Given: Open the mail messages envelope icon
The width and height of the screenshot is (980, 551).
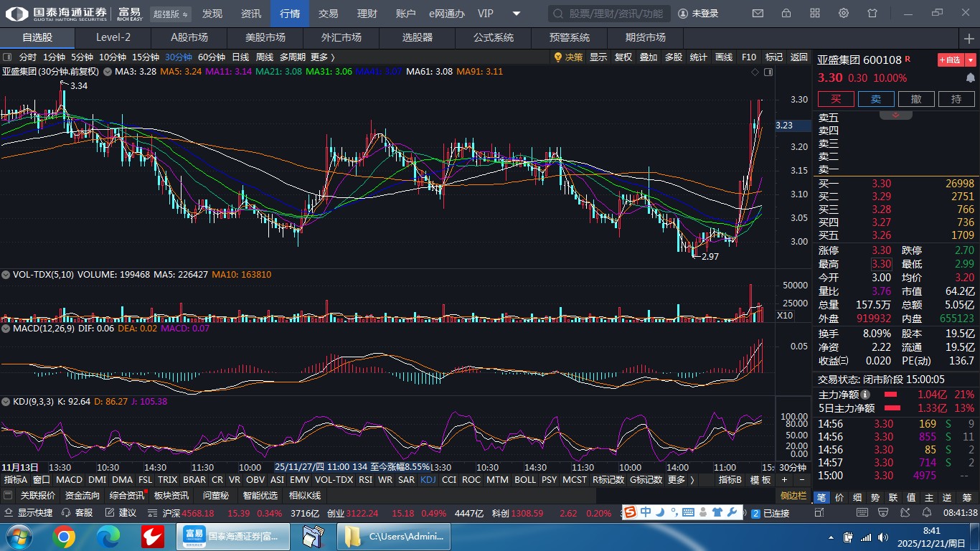Looking at the screenshot, I should tap(758, 13).
